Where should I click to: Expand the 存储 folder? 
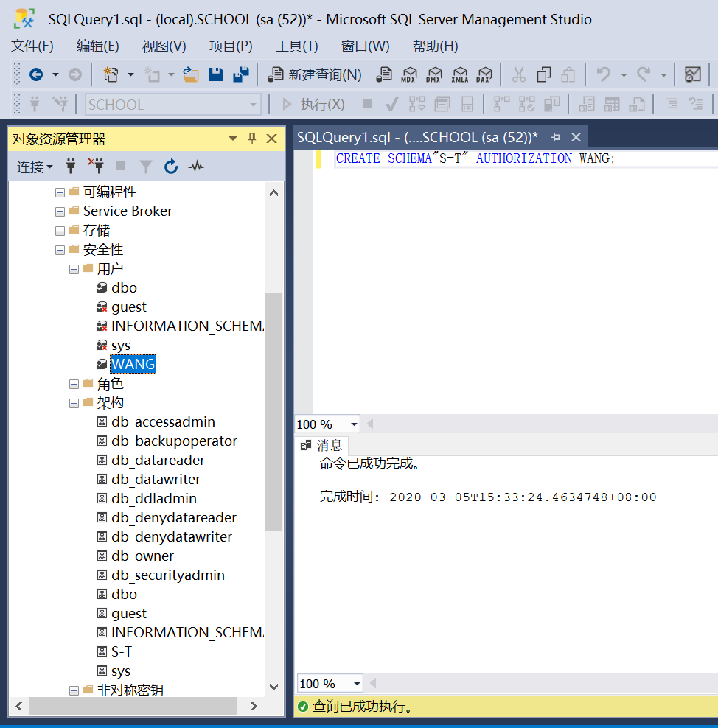[x=60, y=231]
